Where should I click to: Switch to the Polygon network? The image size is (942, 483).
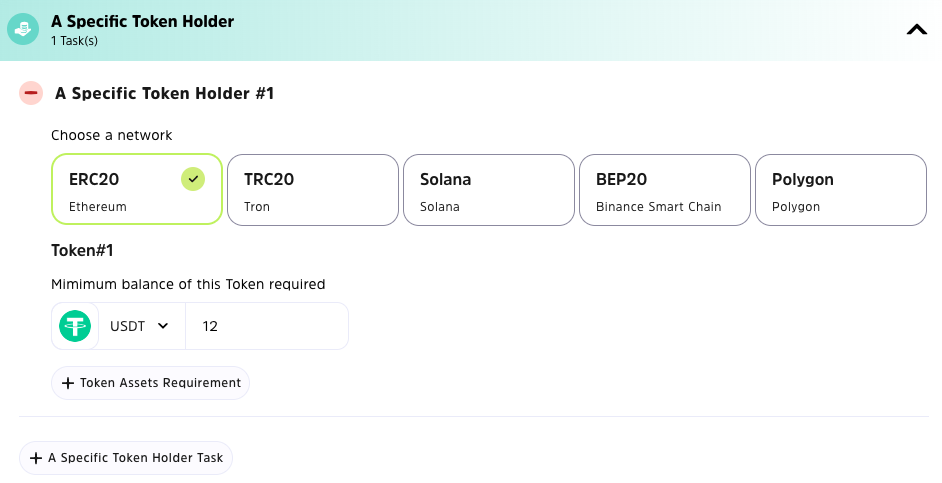pos(840,190)
